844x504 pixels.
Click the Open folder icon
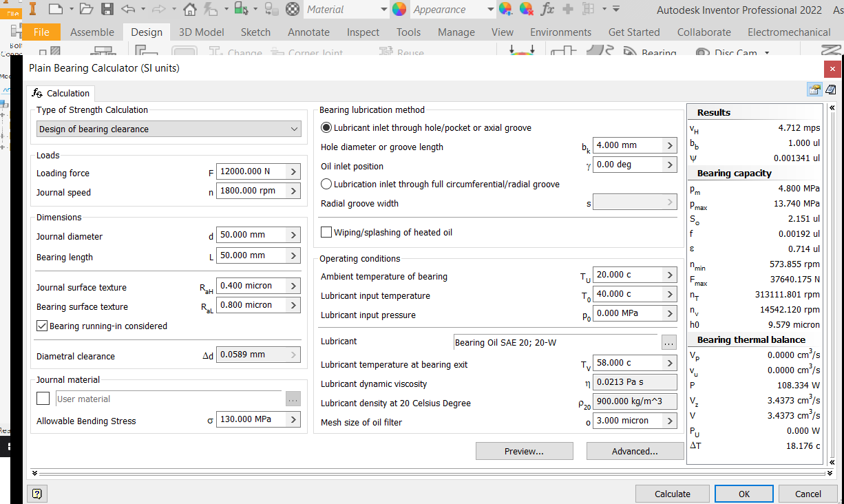pyautogui.click(x=86, y=9)
